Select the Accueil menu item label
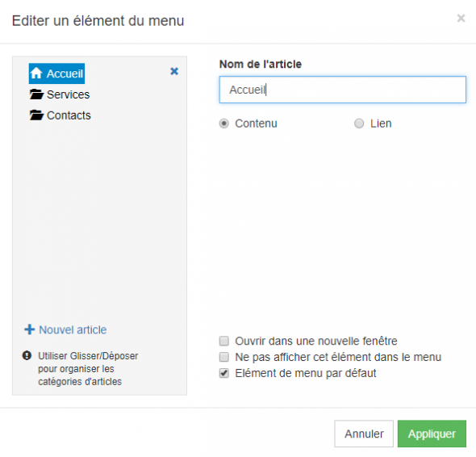The image size is (476, 457). point(65,73)
